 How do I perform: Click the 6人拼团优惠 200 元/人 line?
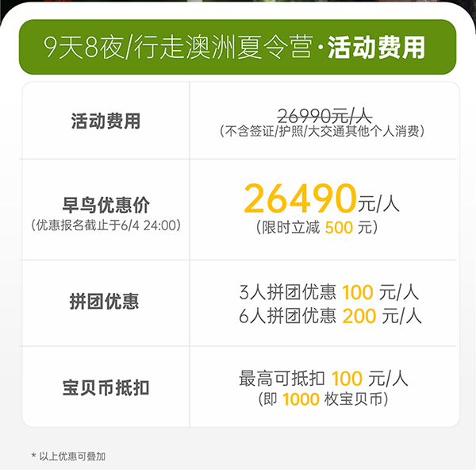pos(330,316)
